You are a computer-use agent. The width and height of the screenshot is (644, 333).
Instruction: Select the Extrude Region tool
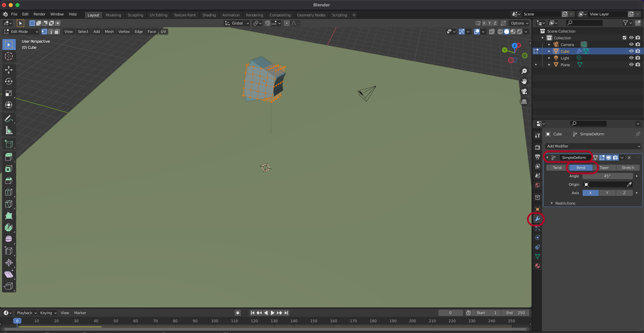(9, 157)
